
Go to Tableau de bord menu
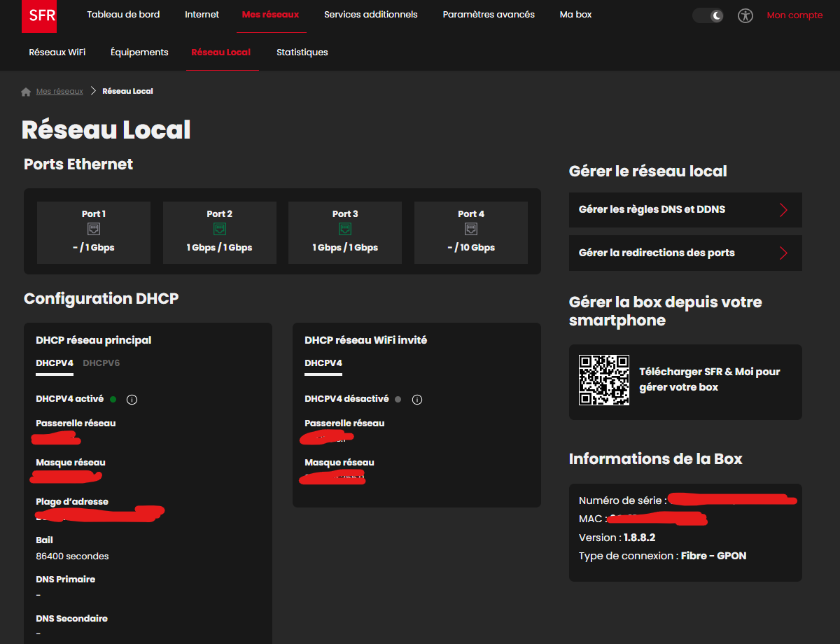tap(123, 15)
